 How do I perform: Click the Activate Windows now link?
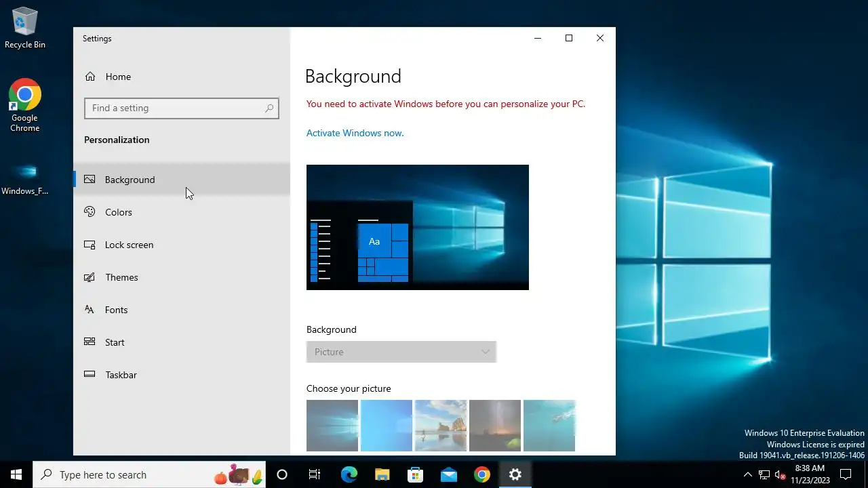355,133
